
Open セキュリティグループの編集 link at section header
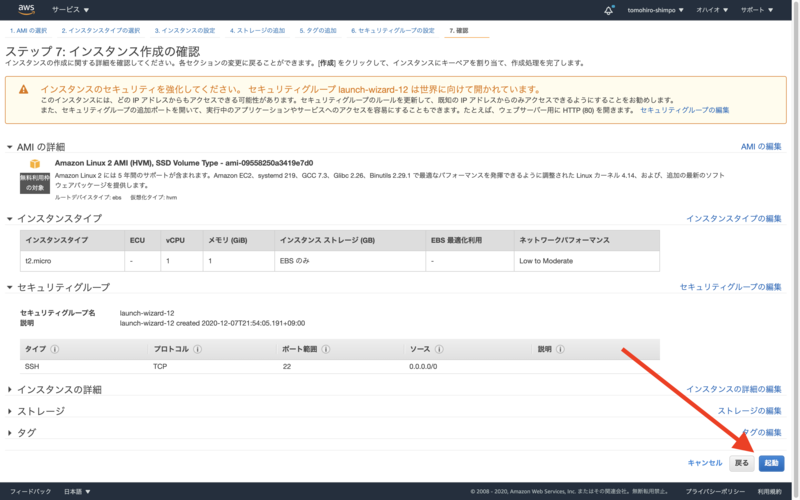pyautogui.click(x=730, y=287)
